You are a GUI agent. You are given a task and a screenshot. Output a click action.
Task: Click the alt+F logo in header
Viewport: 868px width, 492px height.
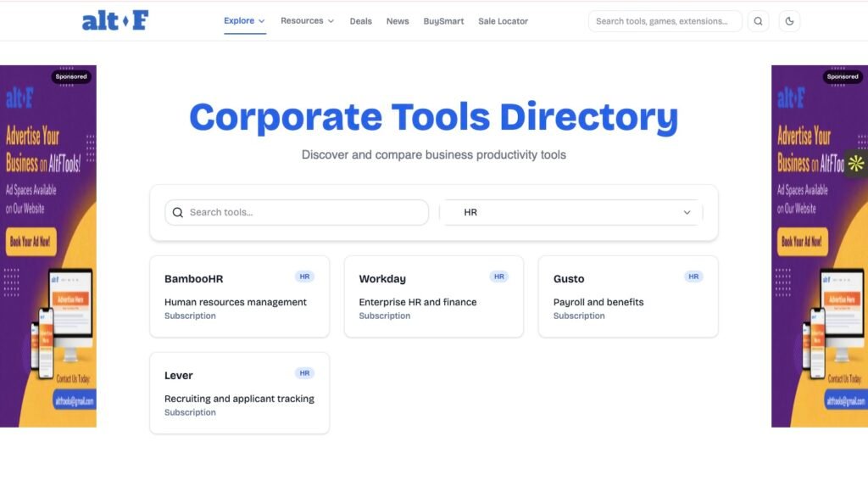[x=115, y=21]
